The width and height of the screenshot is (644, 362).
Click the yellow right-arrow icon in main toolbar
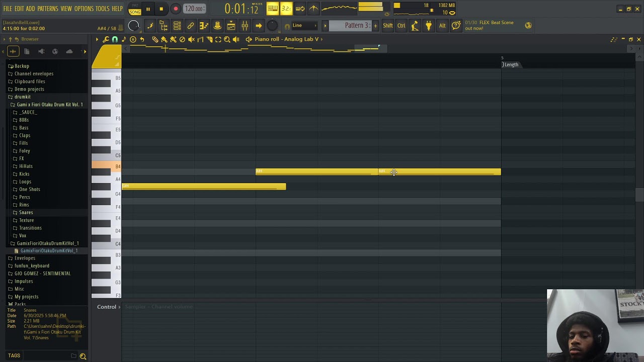[258, 26]
